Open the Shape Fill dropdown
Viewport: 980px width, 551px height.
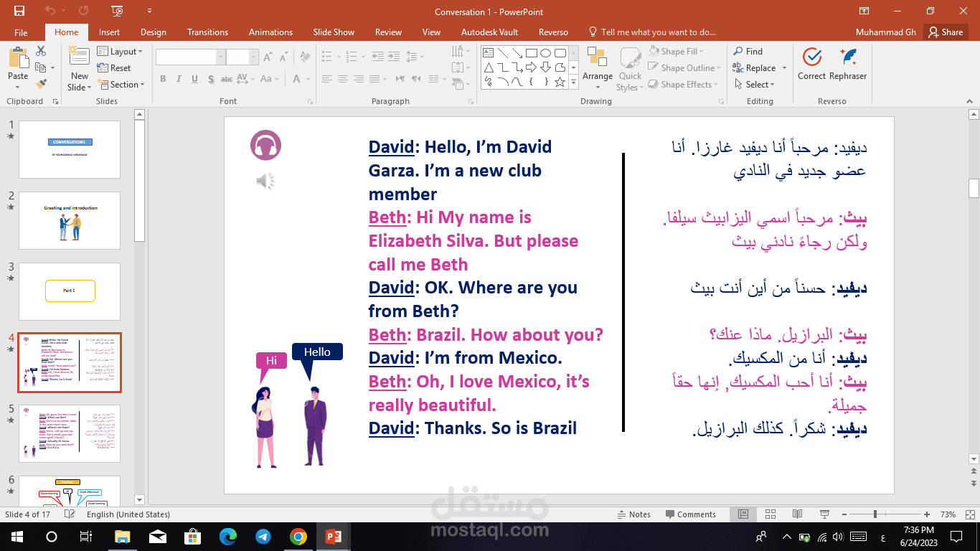click(676, 52)
